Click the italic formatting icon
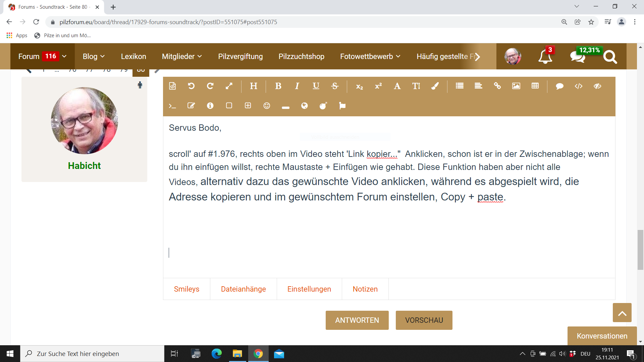This screenshot has width=644, height=362. (297, 86)
